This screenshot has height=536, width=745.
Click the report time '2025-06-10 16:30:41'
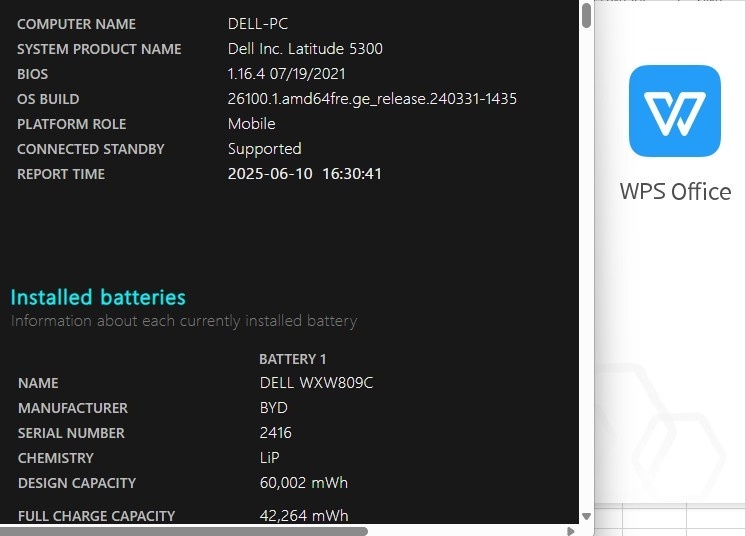point(305,174)
